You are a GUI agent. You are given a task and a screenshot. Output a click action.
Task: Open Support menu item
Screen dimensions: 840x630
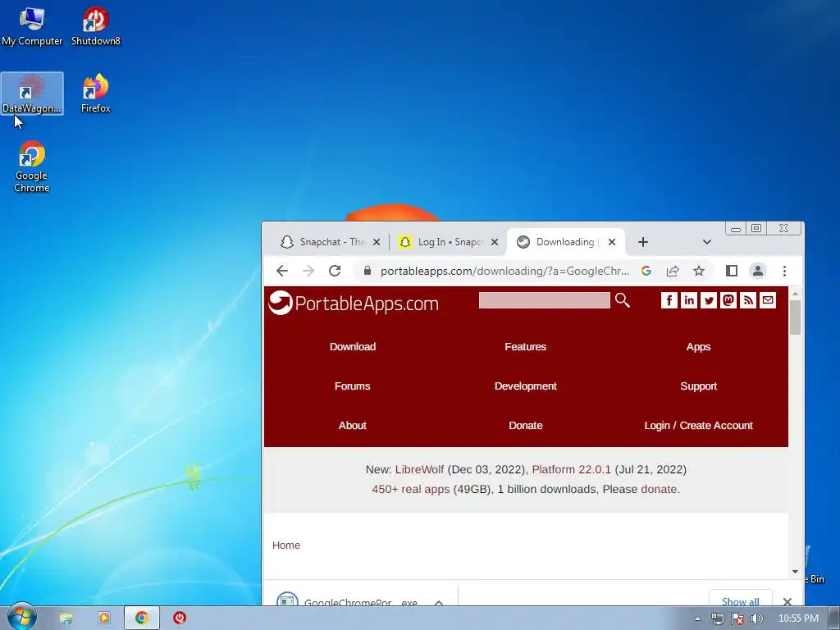pyautogui.click(x=699, y=386)
